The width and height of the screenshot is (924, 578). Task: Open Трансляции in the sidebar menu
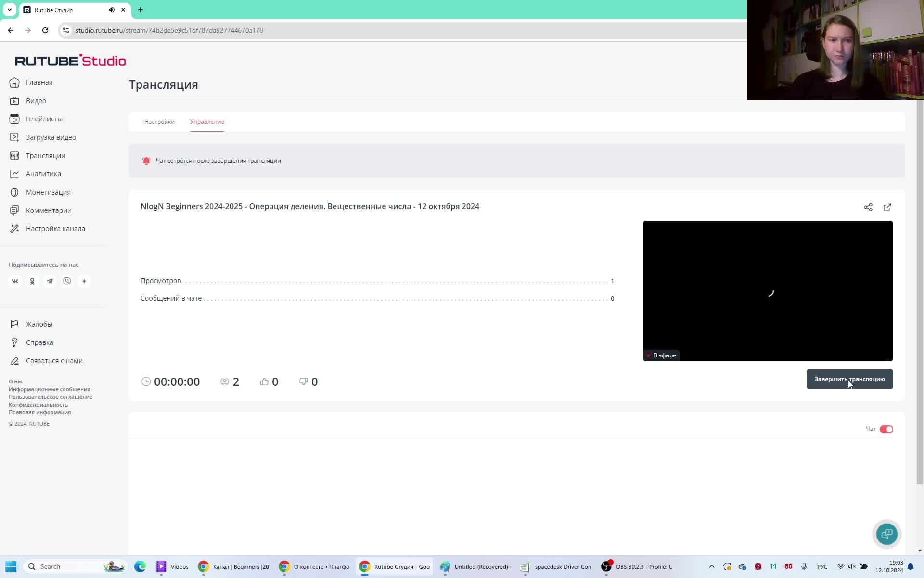coord(45,156)
